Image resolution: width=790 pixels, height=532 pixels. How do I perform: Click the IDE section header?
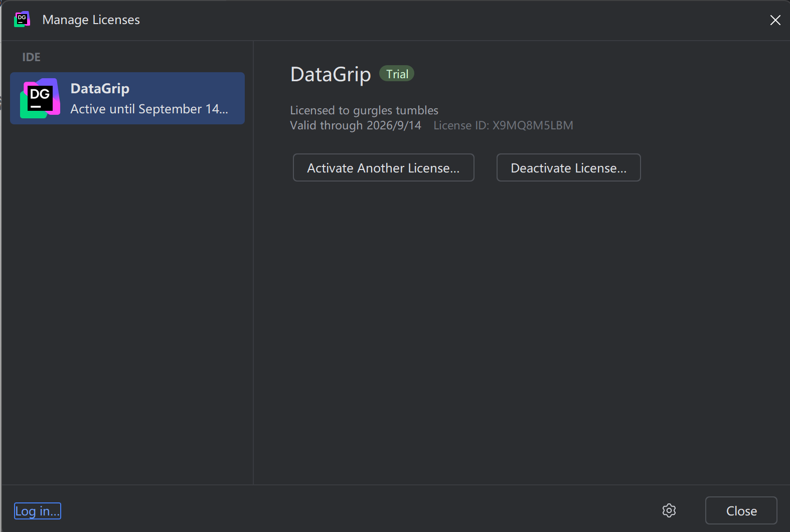(31, 57)
